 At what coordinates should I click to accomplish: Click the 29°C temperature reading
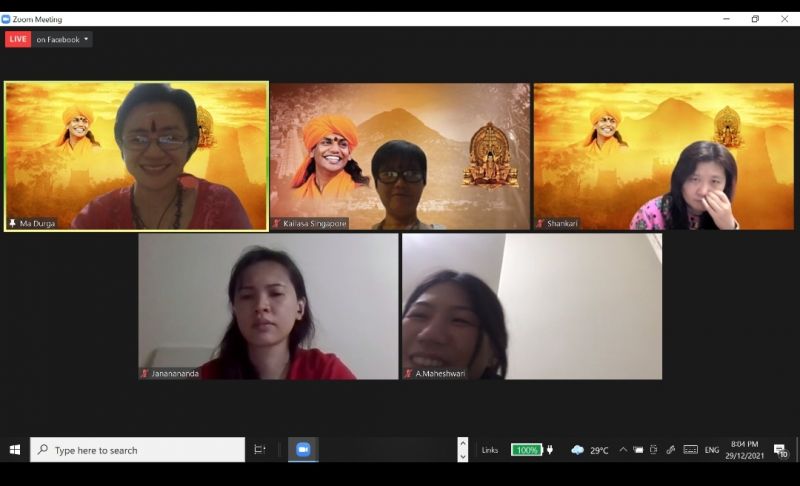[x=599, y=450]
